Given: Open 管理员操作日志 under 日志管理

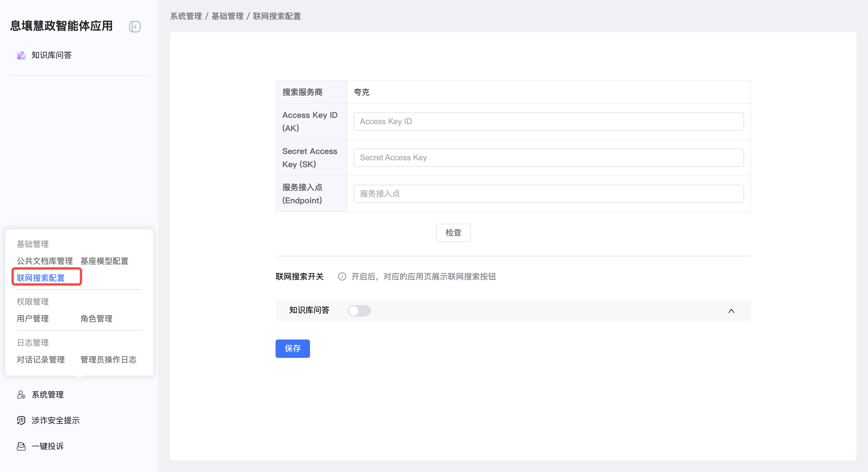Looking at the screenshot, I should coord(108,360).
